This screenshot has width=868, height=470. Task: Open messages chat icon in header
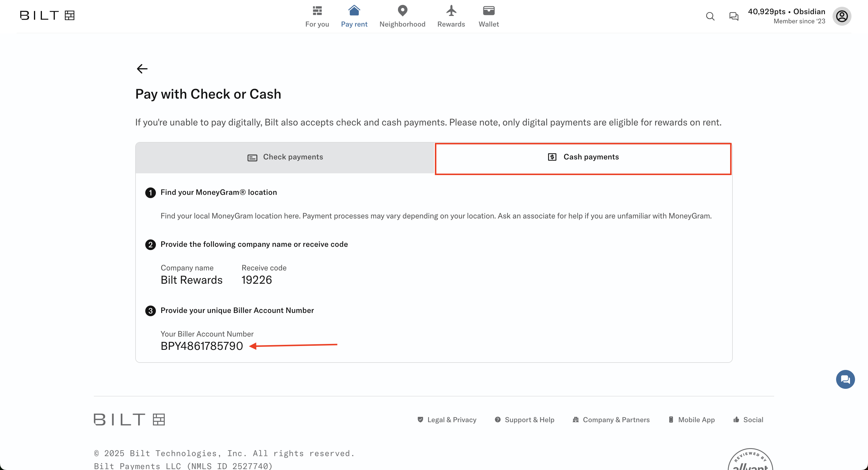pos(734,16)
